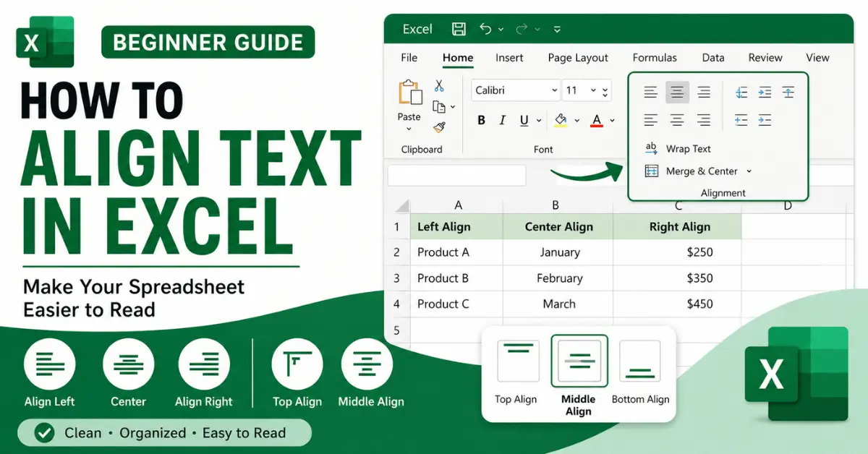
Task: Select the View tab
Action: [818, 58]
